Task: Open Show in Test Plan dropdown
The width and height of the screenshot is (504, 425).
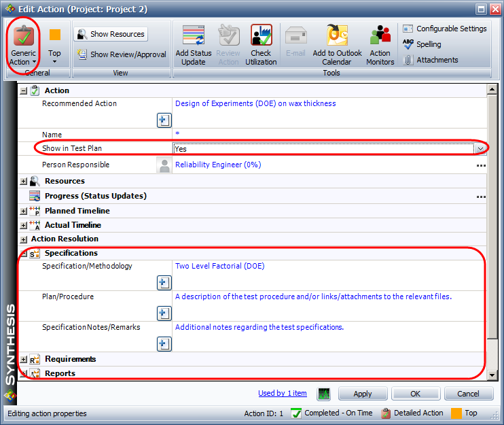Action: pos(480,148)
